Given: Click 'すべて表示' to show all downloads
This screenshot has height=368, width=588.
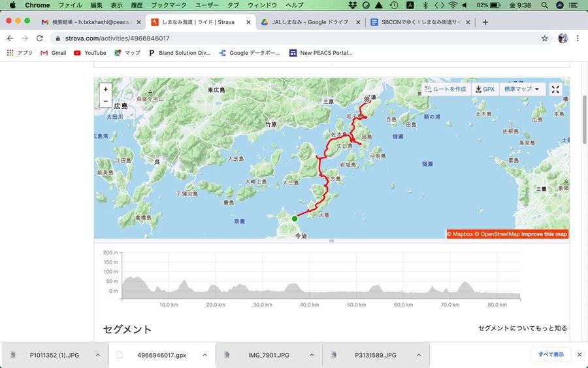Looking at the screenshot, I should [551, 355].
